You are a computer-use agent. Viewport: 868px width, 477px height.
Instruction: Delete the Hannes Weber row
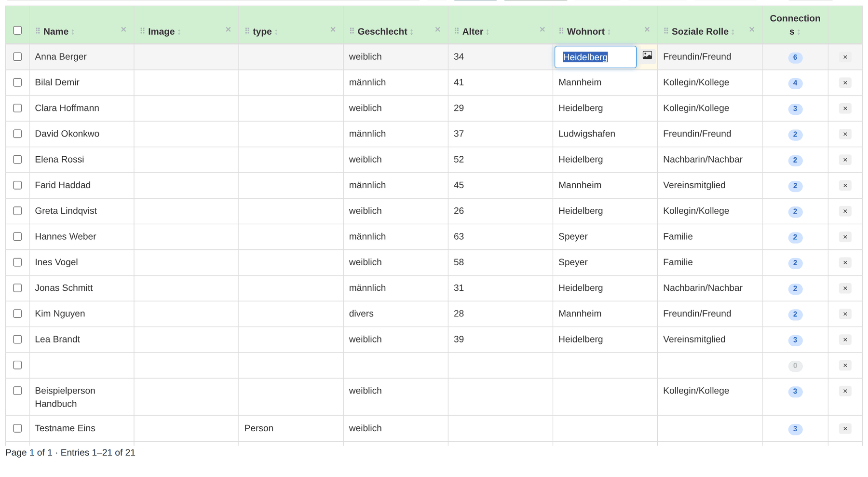point(845,237)
